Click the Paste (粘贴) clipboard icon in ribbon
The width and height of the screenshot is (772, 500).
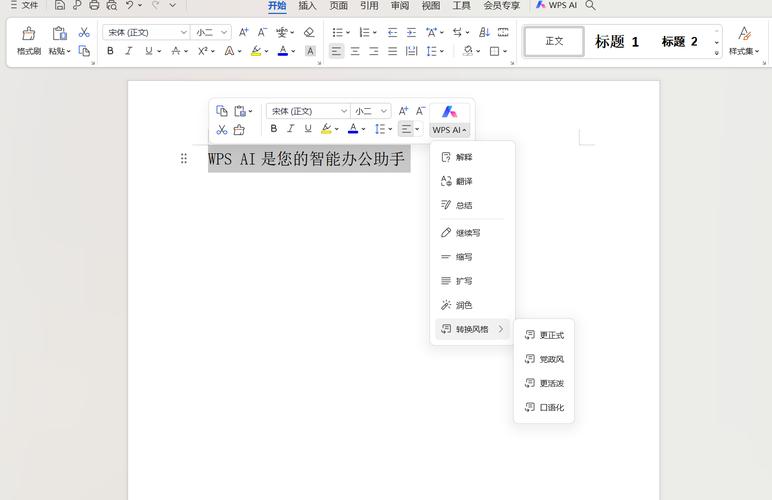click(60, 33)
